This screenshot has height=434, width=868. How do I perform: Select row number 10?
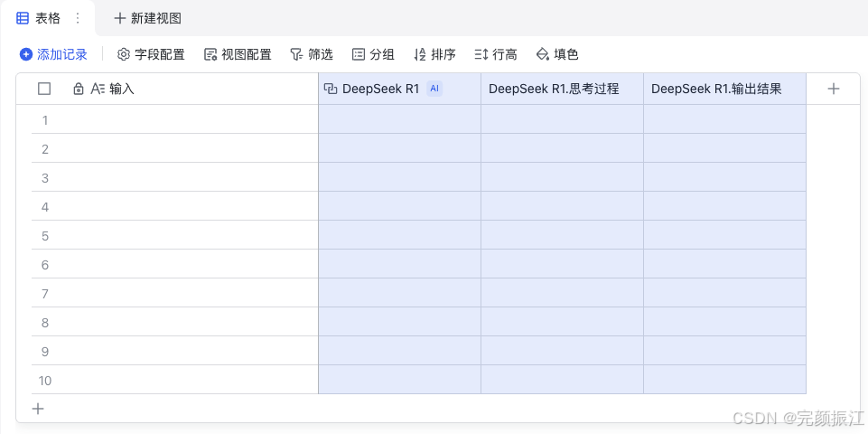(45, 381)
